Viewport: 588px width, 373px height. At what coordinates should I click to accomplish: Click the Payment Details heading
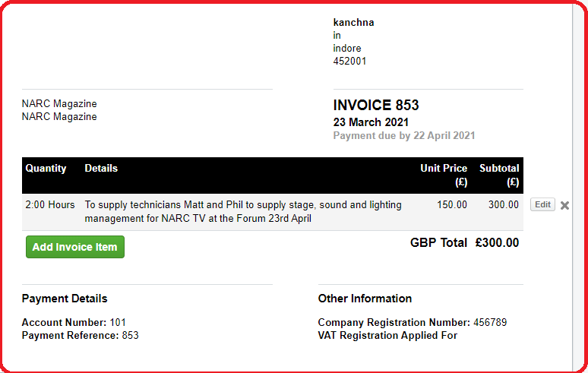pos(65,299)
